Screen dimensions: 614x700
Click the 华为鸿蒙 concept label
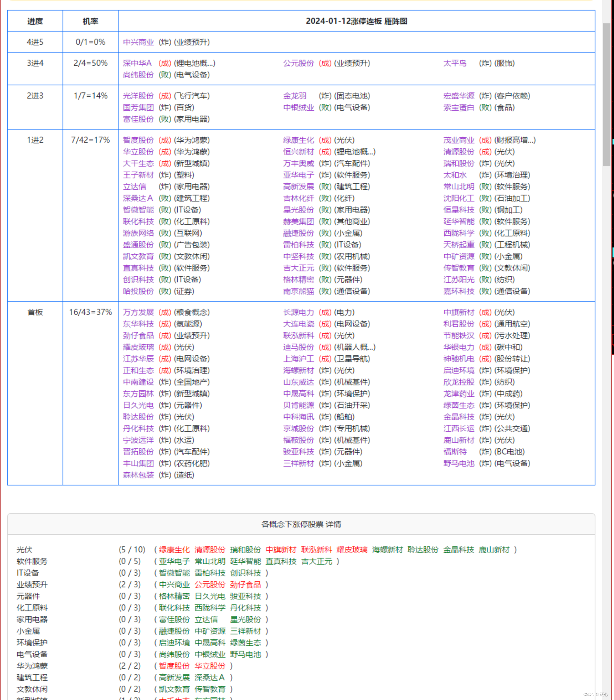32,666
